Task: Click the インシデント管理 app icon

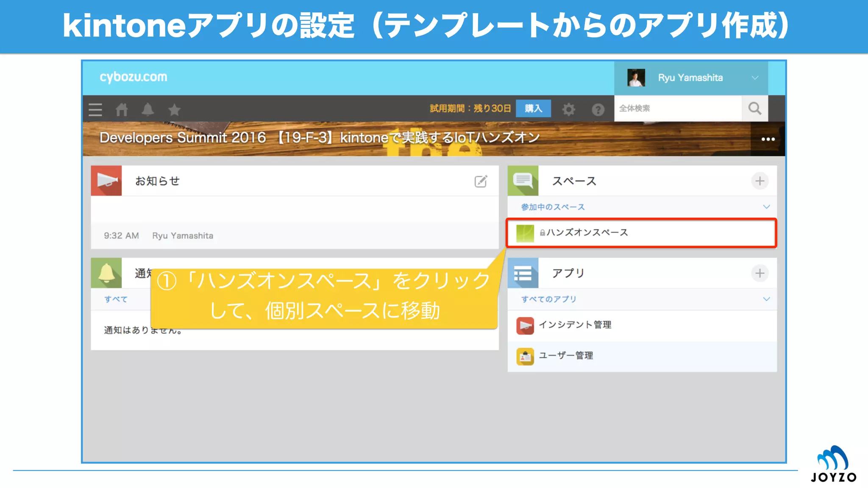Action: [x=525, y=326]
